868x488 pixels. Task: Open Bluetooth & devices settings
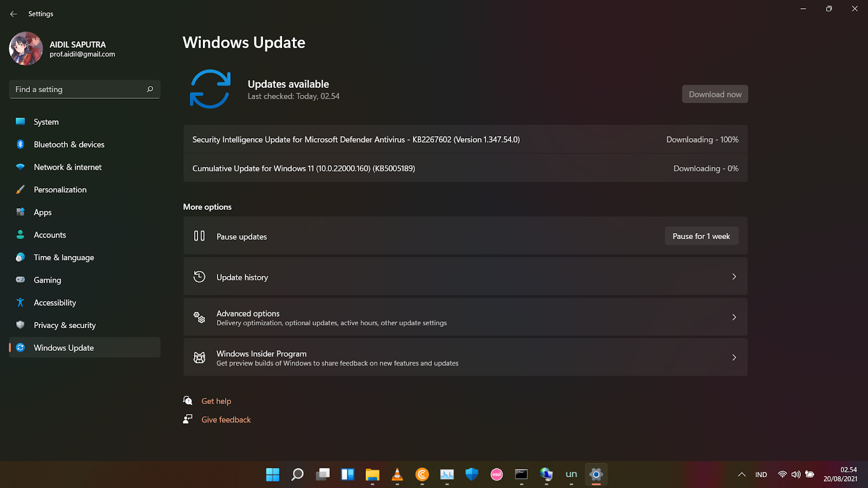85,145
